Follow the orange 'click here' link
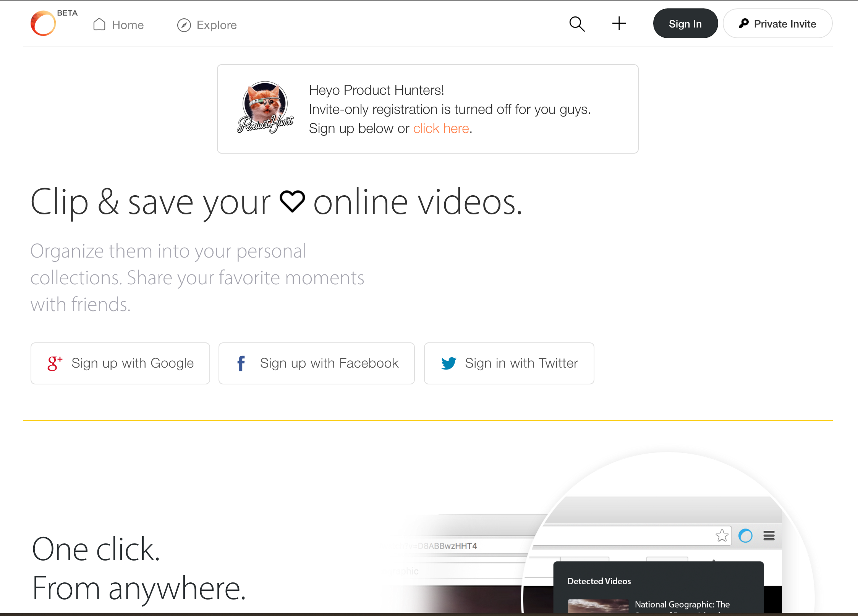Image resolution: width=858 pixels, height=616 pixels. (441, 128)
